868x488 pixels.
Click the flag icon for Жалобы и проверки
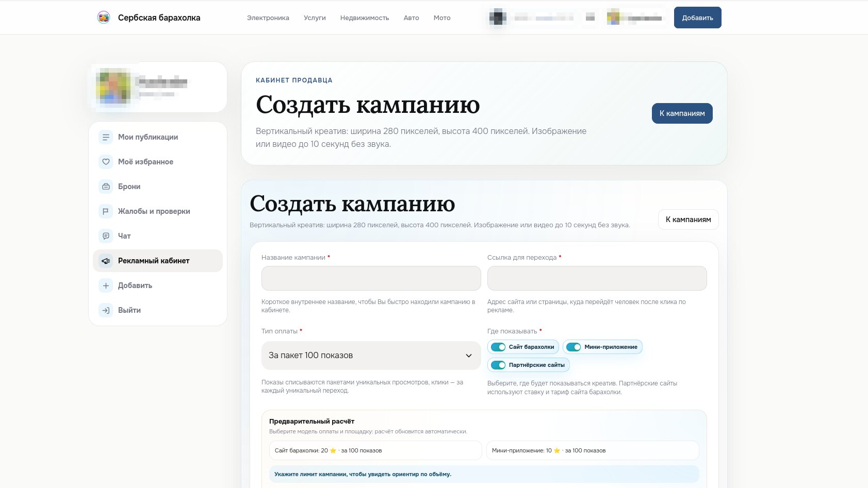tap(106, 211)
